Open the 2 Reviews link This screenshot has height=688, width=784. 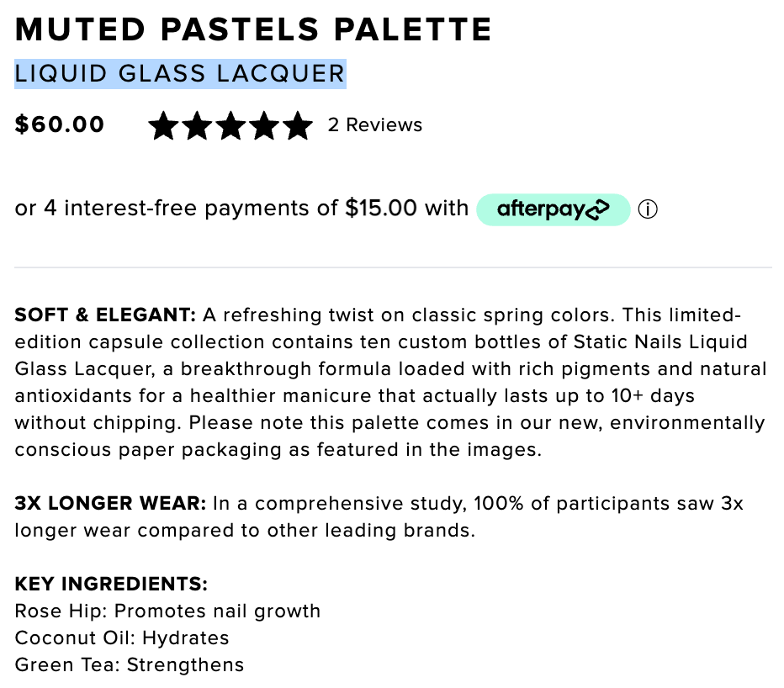click(x=375, y=125)
